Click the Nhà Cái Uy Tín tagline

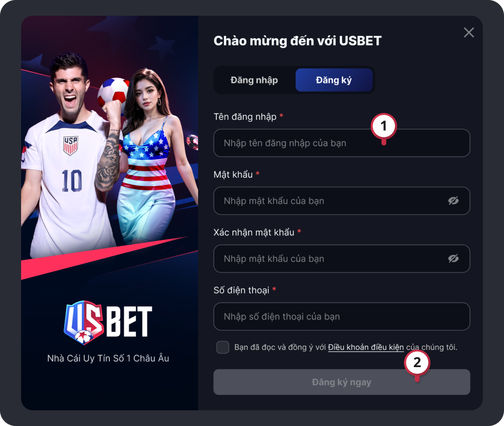[108, 358]
